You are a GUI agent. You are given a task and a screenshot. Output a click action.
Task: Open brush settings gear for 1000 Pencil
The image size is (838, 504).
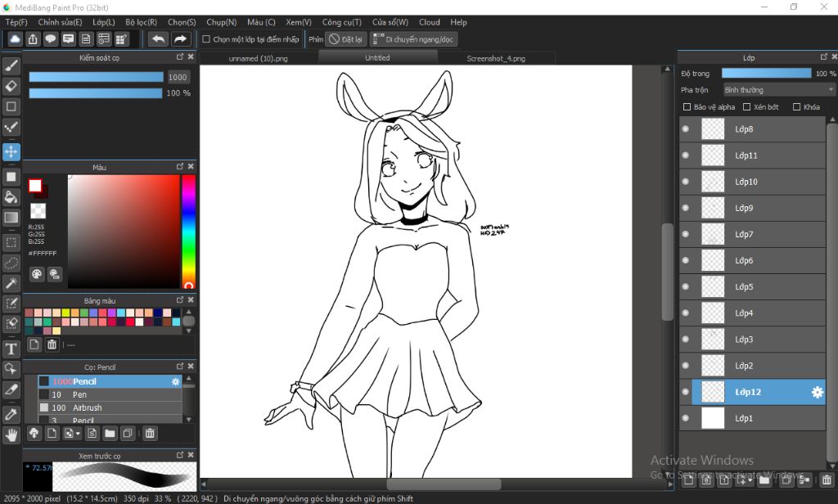tap(175, 381)
